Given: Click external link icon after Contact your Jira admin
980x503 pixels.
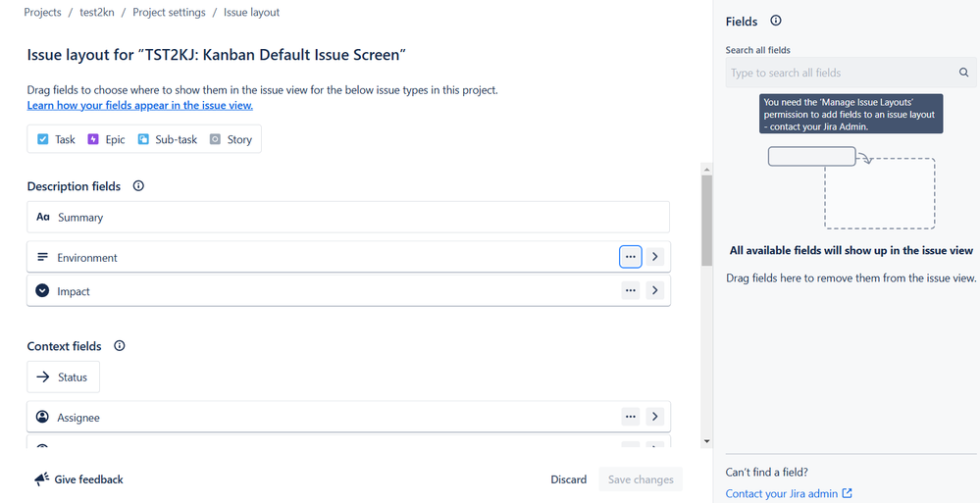Looking at the screenshot, I should 847,493.
